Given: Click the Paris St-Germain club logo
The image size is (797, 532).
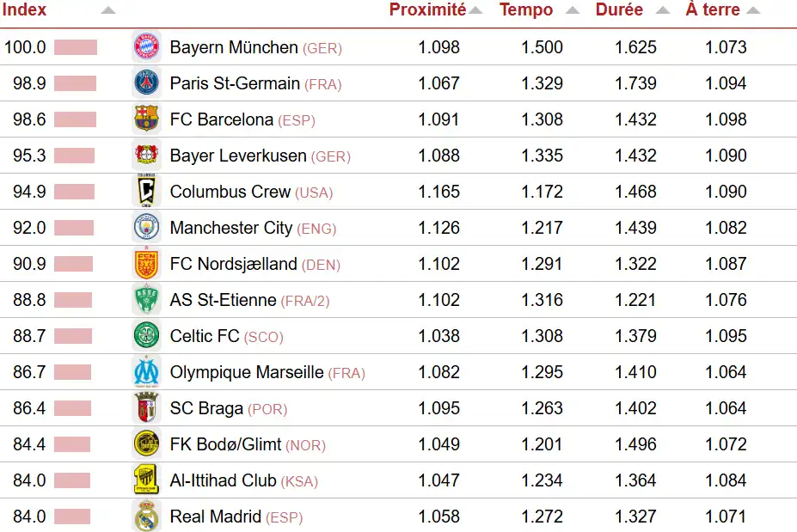Looking at the screenshot, I should point(146,83).
